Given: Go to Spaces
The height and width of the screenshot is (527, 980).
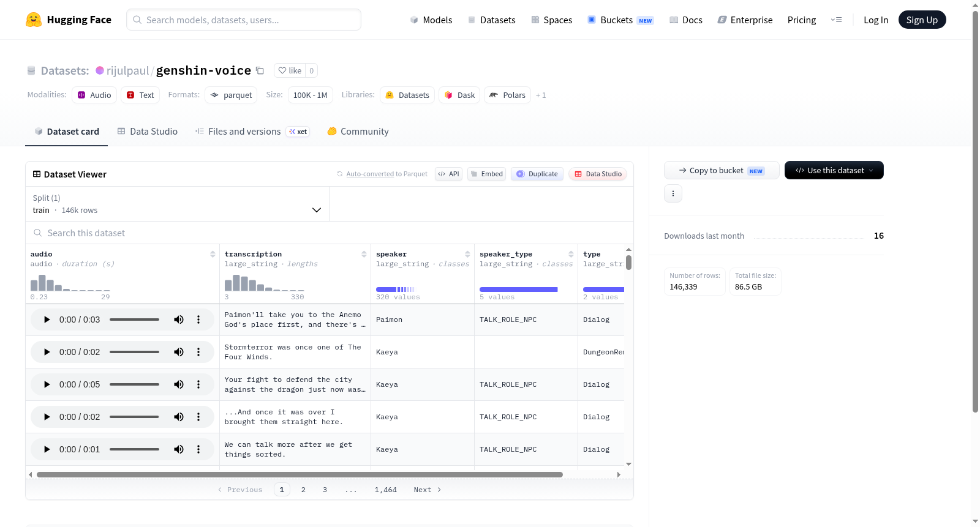Looking at the screenshot, I should click(551, 20).
